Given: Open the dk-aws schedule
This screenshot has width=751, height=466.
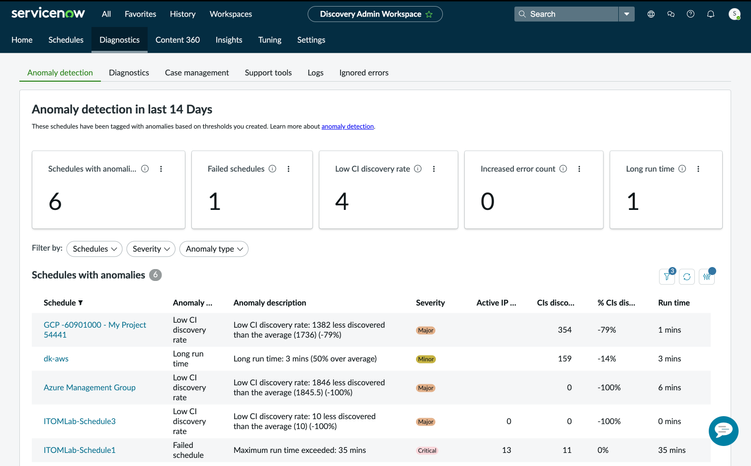Looking at the screenshot, I should pyautogui.click(x=56, y=359).
